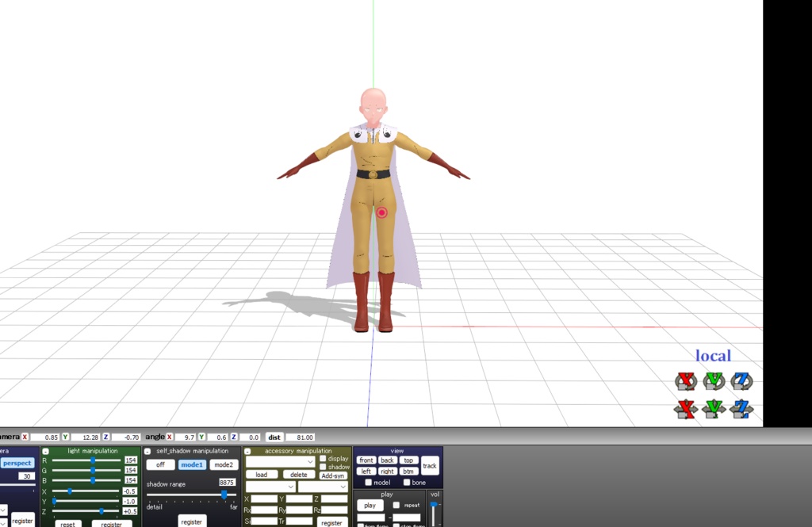The width and height of the screenshot is (812, 527).
Task: Check the bone checkbox in view panel
Action: coord(406,483)
